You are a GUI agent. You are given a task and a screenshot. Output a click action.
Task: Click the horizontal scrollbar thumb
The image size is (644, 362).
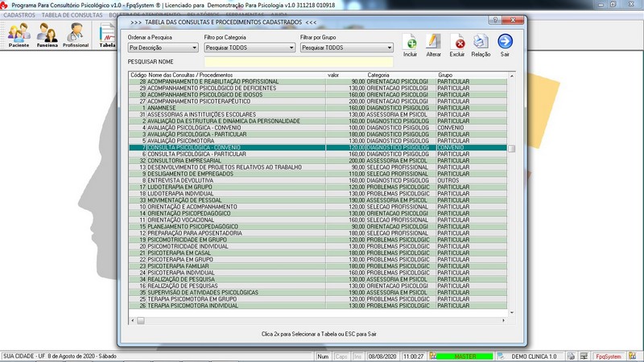click(x=140, y=320)
